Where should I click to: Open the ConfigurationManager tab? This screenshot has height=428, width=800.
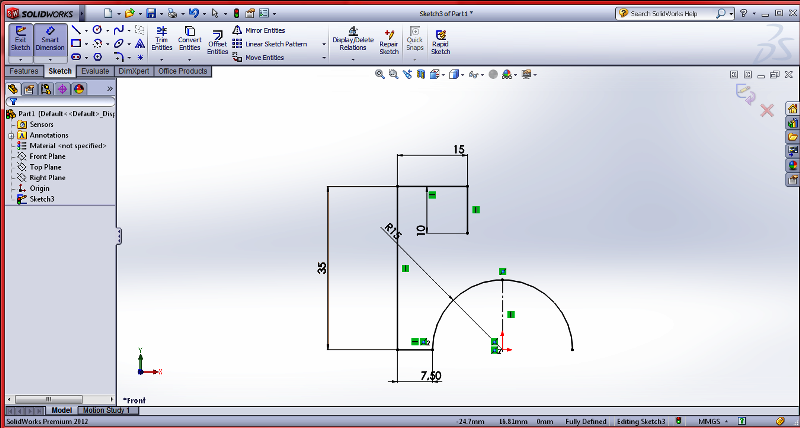(x=46, y=89)
